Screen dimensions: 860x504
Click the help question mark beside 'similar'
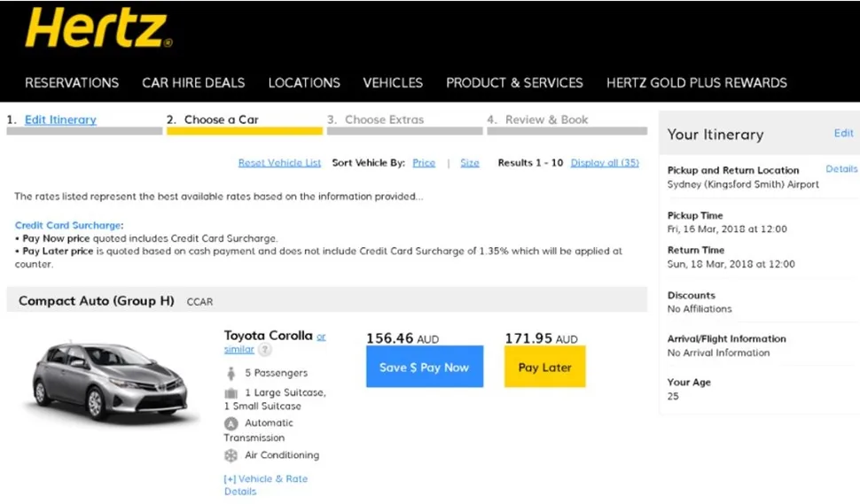point(264,351)
